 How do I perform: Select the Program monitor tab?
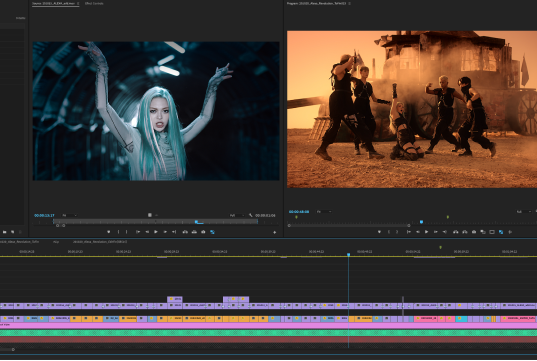click(x=316, y=3)
